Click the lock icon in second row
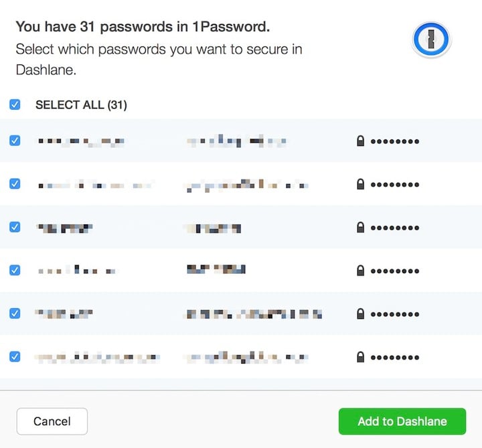 (361, 184)
